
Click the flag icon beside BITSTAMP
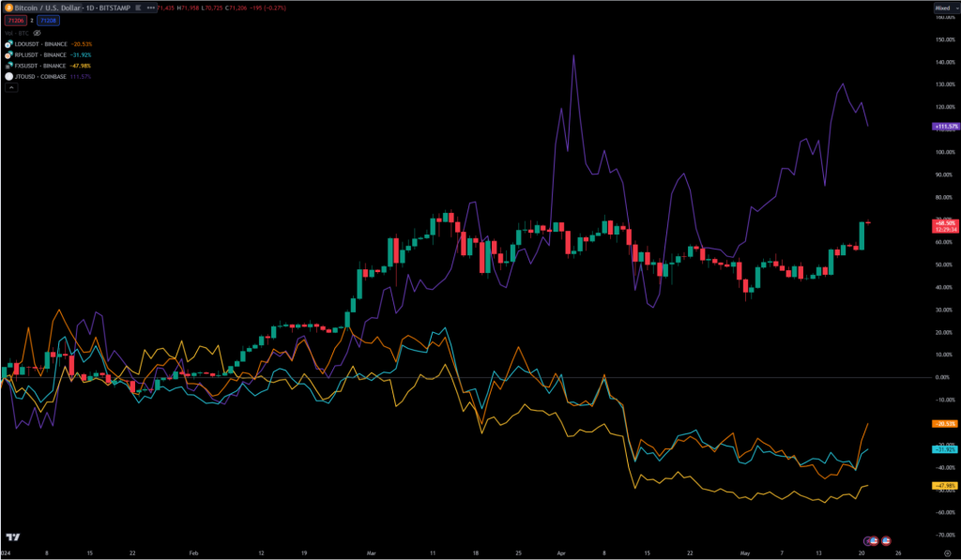coord(138,8)
